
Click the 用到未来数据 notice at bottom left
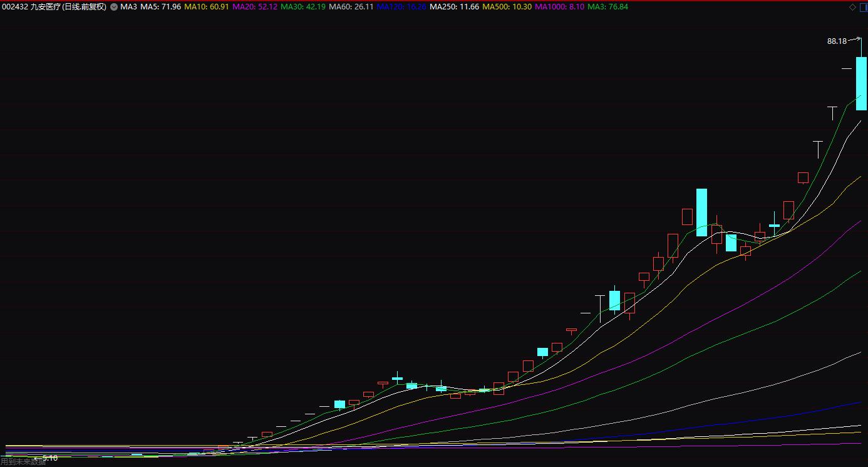[23, 463]
